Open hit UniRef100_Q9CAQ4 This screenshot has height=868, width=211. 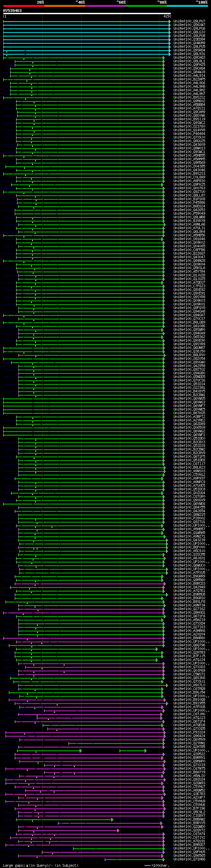[189, 68]
